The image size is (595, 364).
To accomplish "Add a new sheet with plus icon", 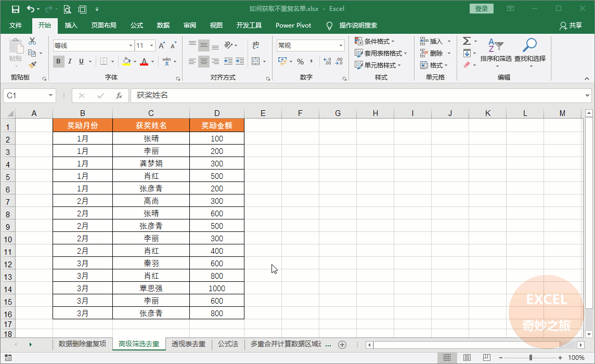I will point(342,345).
